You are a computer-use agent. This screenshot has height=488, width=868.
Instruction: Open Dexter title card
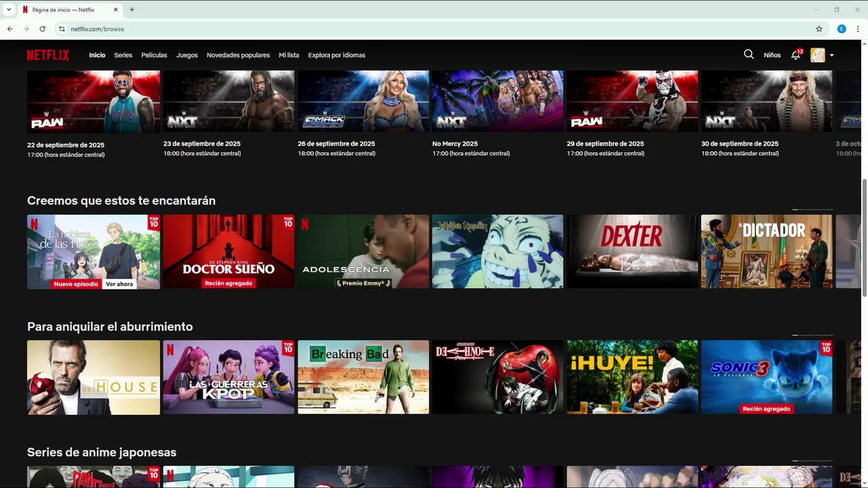633,251
